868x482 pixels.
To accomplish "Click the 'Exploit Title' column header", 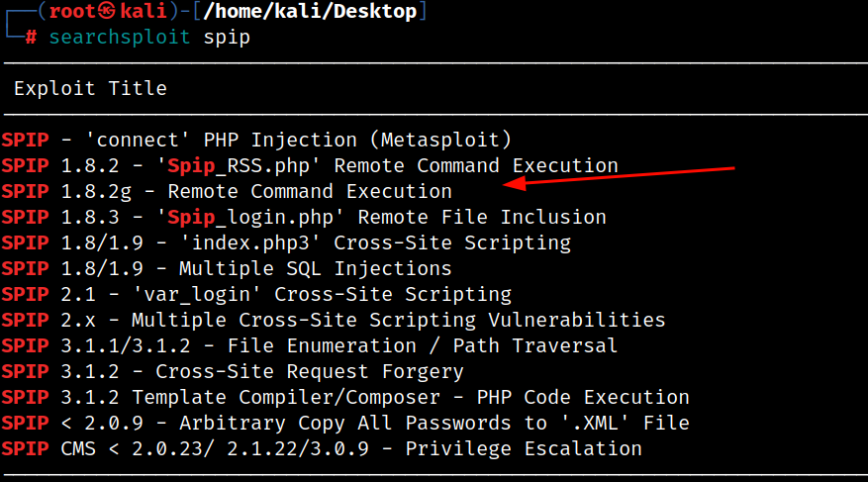I will 90,88.
